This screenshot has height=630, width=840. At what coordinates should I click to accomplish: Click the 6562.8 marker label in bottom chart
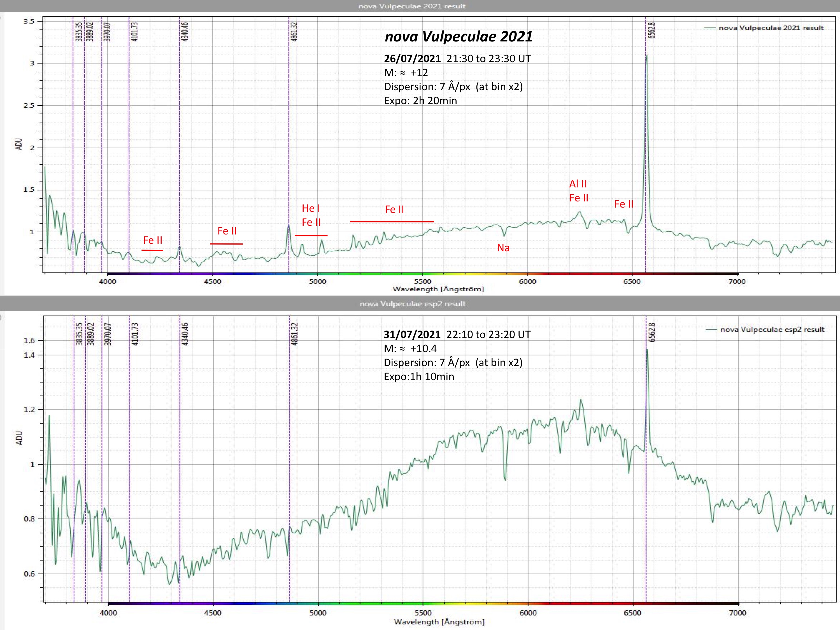[652, 333]
